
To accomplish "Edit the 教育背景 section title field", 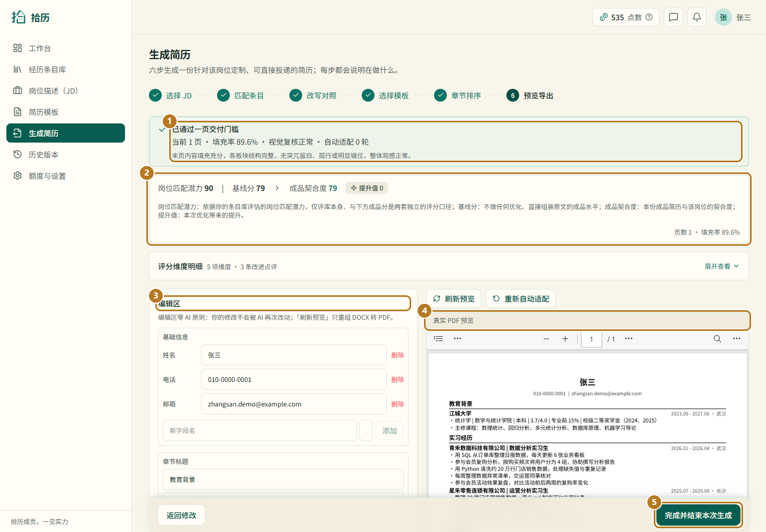I will click(x=283, y=479).
